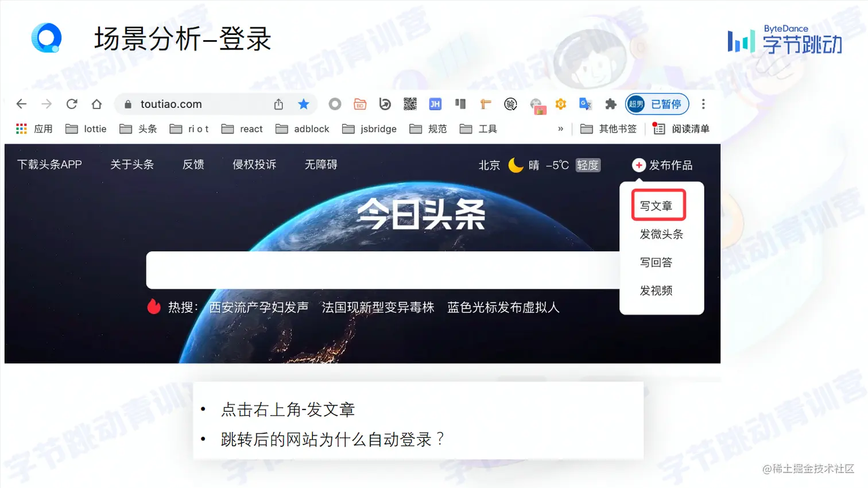
Task: Open the QR code extension
Action: 410,104
